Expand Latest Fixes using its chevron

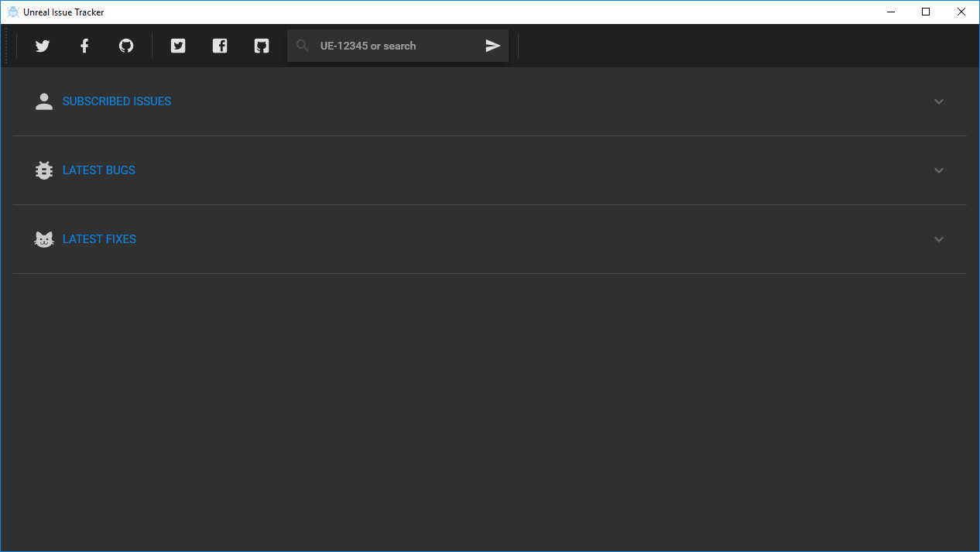[939, 239]
